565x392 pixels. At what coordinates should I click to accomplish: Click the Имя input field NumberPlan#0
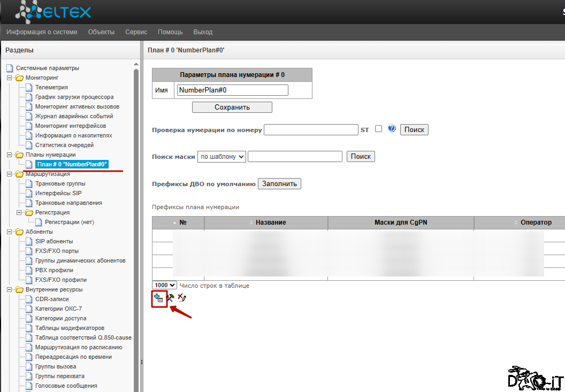[x=232, y=90]
